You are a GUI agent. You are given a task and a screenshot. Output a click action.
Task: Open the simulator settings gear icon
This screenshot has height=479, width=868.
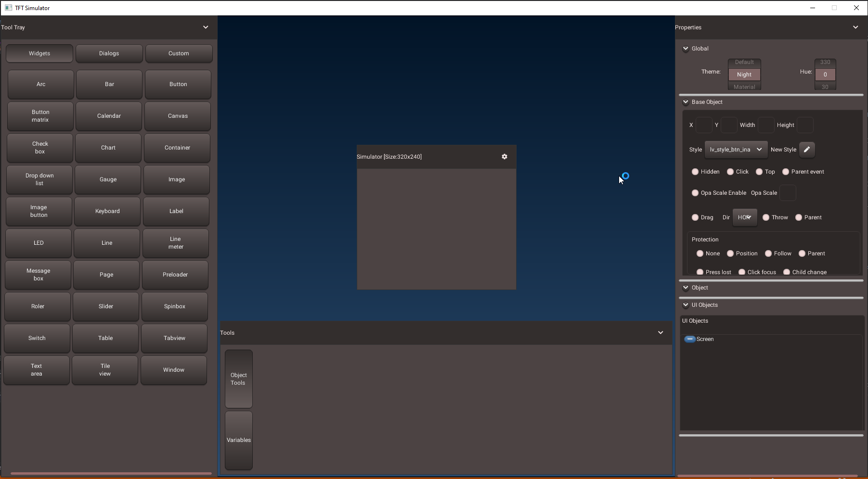point(504,156)
